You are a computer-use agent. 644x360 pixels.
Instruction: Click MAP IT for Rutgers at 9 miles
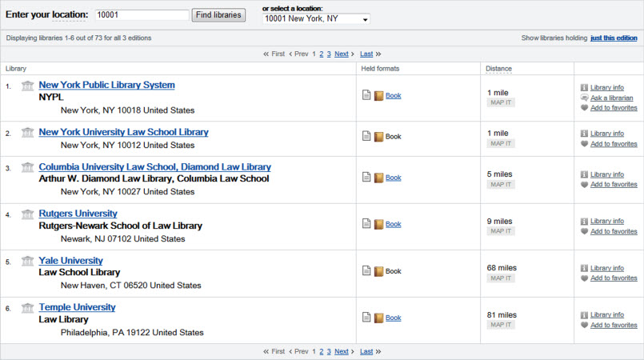click(501, 231)
